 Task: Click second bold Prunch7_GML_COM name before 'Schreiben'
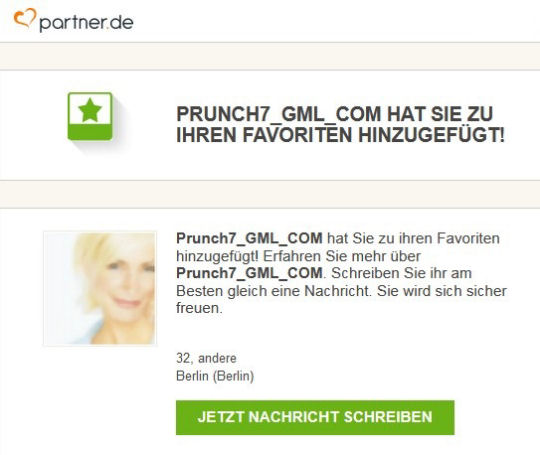(249, 273)
